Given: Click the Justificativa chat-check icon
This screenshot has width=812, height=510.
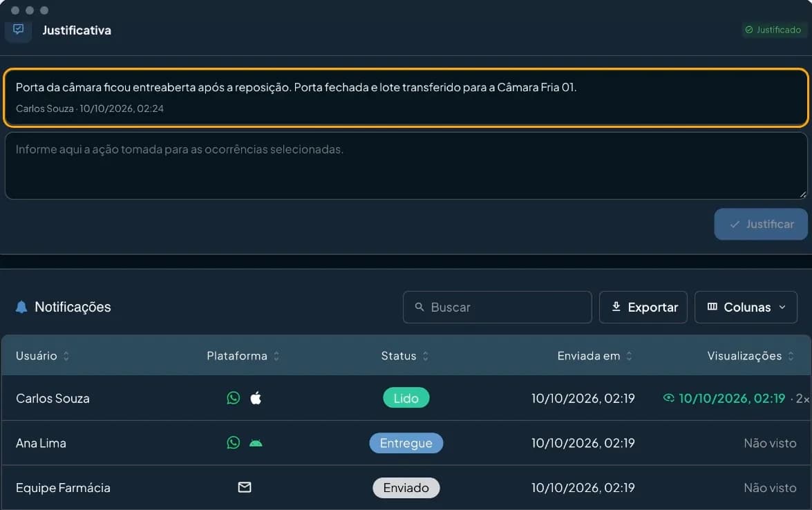Looking at the screenshot, I should [x=19, y=30].
